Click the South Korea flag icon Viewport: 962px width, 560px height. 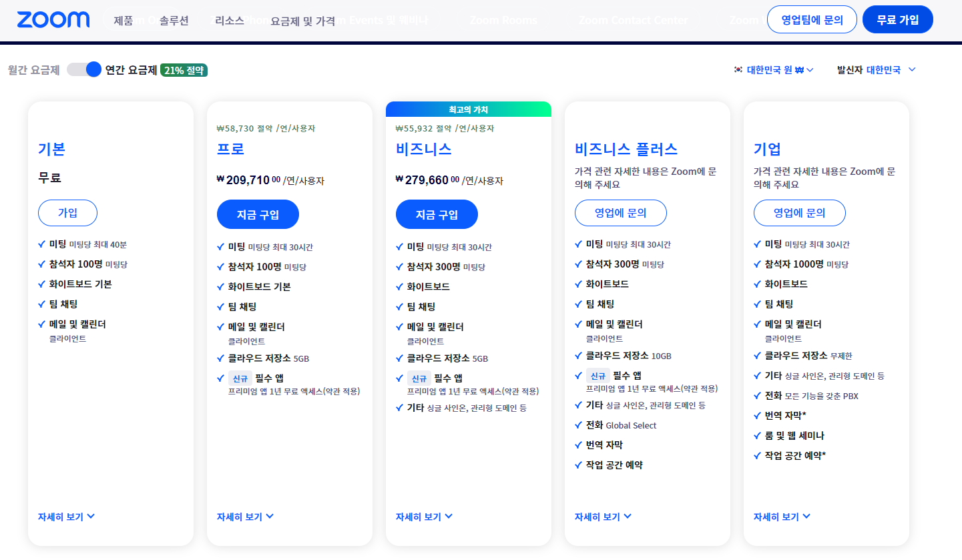tap(738, 69)
